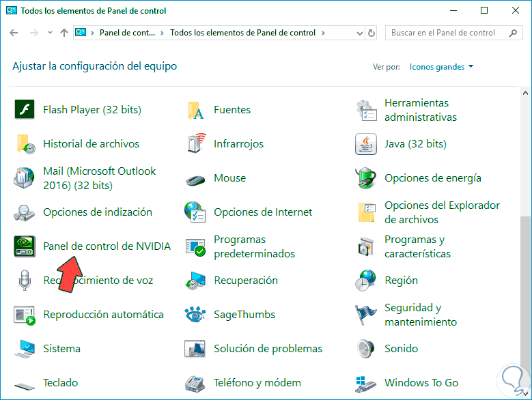Open the Opciones de energía icon
This screenshot has width=532, height=400.
point(366,177)
